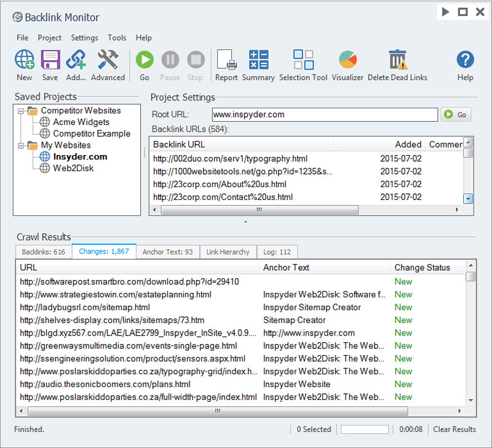Click the backlink list scroll down arrow
The width and height of the screenshot is (492, 448).
coord(468,199)
